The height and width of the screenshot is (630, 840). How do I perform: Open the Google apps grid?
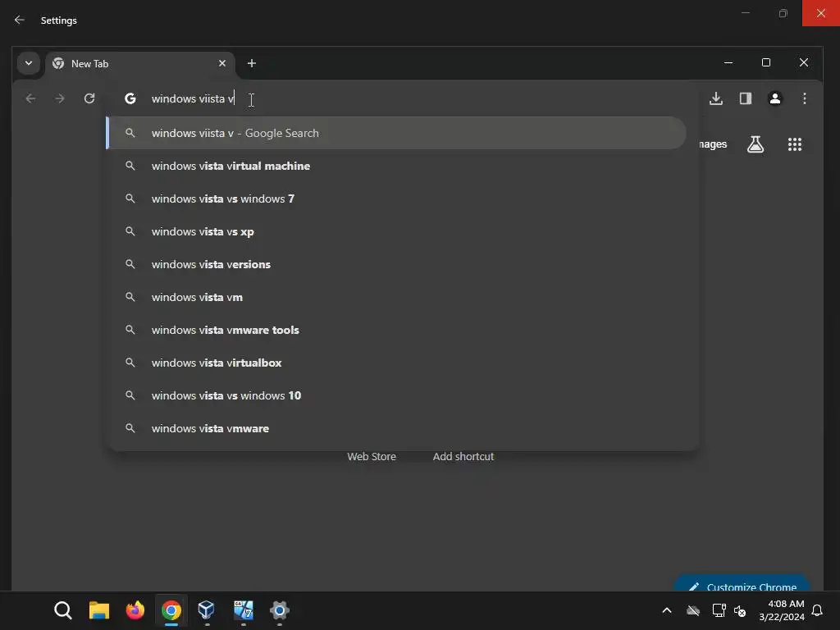[x=794, y=144]
